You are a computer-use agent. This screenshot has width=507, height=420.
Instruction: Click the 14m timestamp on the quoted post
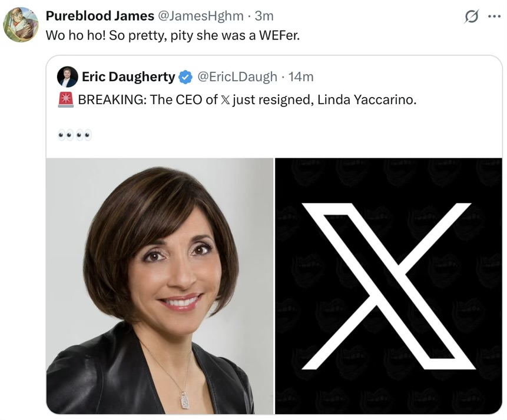click(301, 77)
